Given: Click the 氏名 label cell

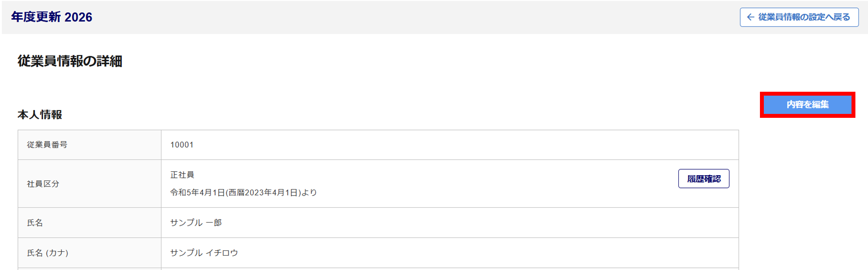Looking at the screenshot, I should (x=35, y=223).
